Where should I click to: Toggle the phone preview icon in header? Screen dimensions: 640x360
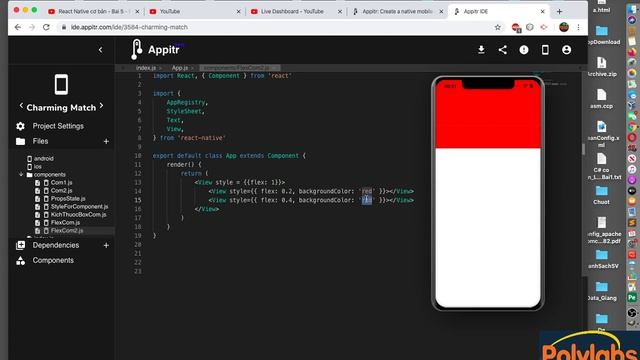[545, 50]
